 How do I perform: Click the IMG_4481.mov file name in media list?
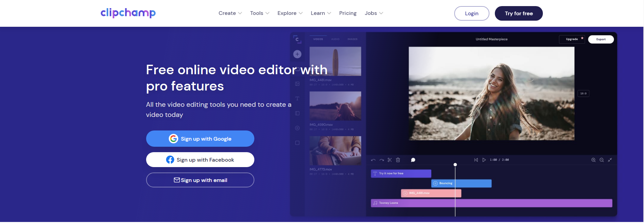click(320, 80)
